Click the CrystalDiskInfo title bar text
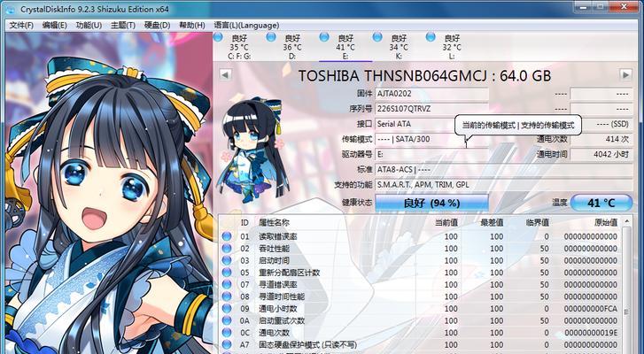This screenshot has height=354, width=644. (x=95, y=9)
